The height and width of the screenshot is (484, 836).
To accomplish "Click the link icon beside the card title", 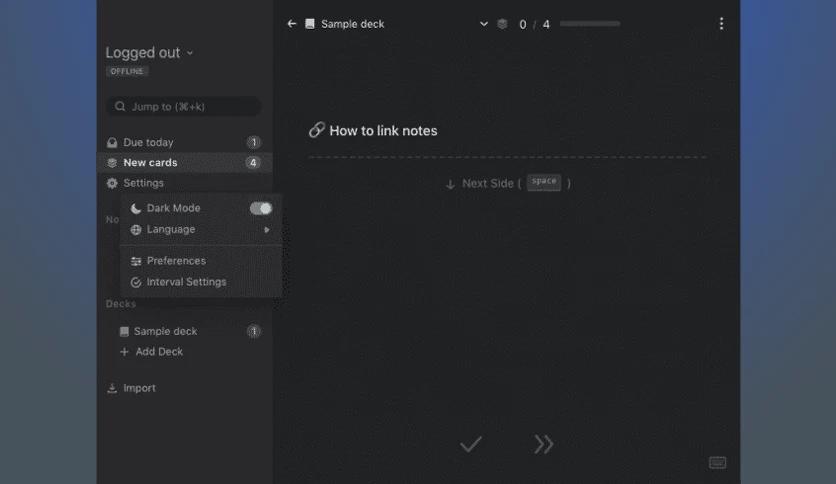I will [317, 130].
